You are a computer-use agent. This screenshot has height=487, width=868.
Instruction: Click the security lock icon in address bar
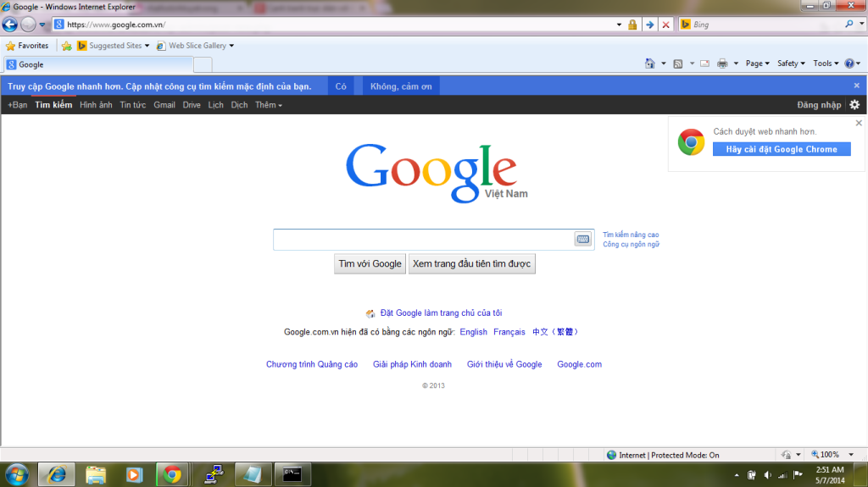point(632,25)
